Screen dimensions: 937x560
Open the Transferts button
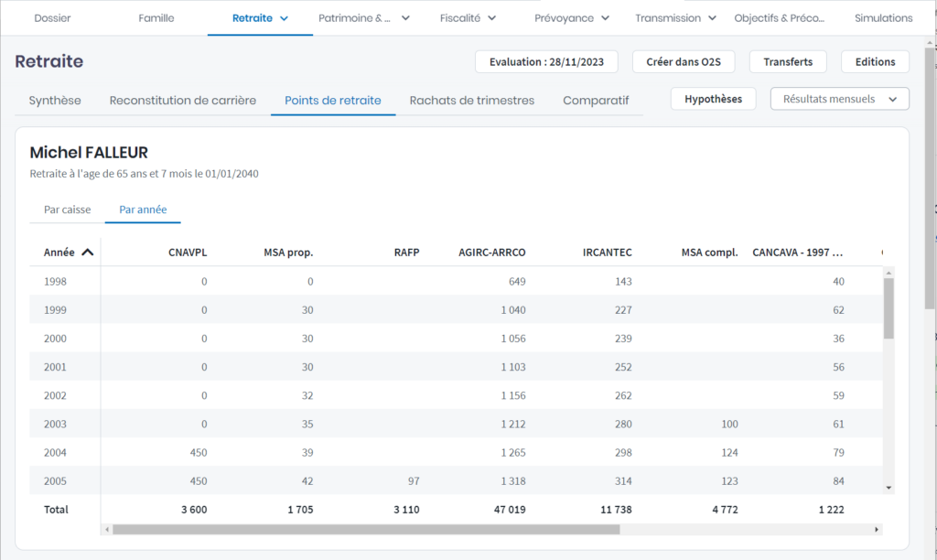[x=787, y=61]
